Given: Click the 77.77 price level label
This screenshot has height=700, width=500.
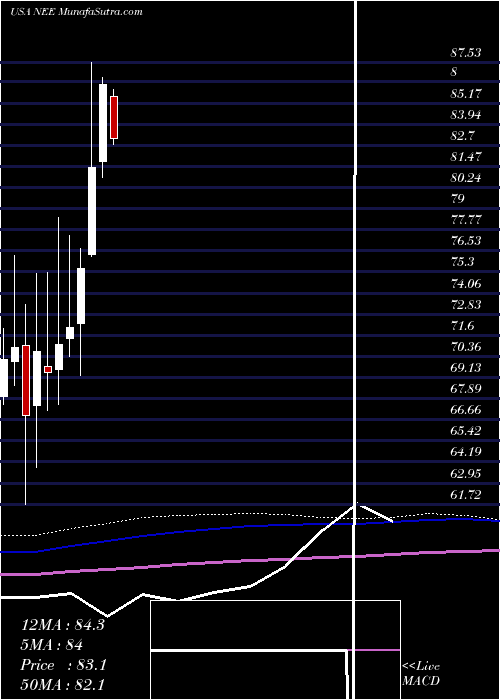Looking at the screenshot, I should (466, 220).
